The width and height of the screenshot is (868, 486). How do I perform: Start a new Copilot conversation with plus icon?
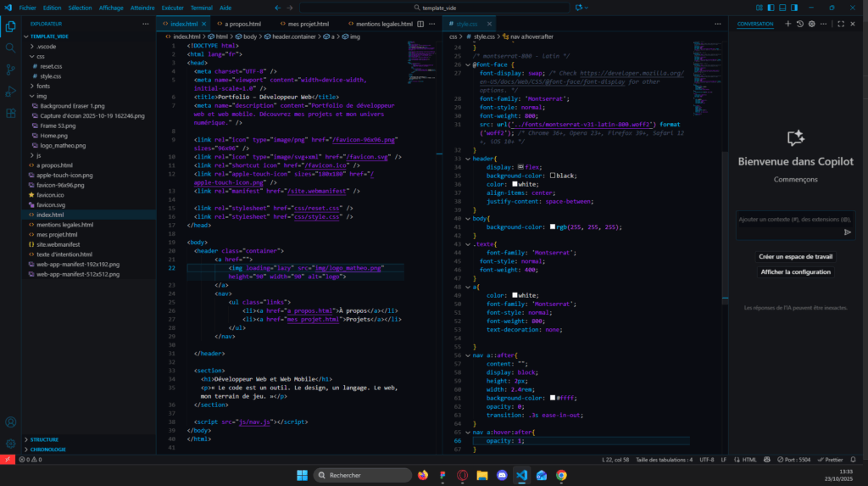[787, 24]
